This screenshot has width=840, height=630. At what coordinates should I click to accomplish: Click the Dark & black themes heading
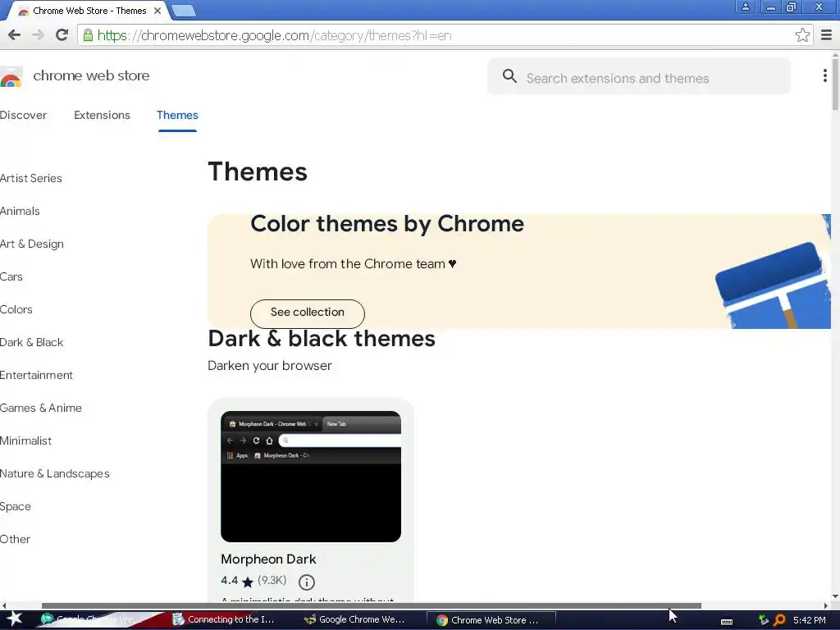point(322,339)
